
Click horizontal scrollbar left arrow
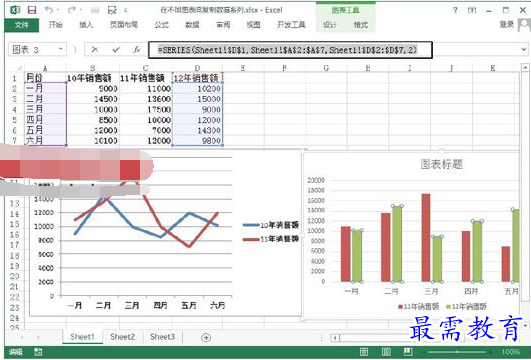(335, 338)
